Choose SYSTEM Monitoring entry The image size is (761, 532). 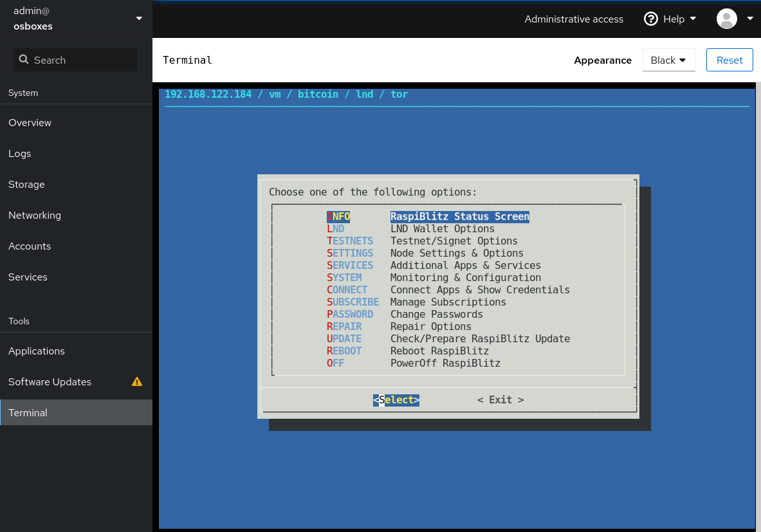pyautogui.click(x=434, y=277)
